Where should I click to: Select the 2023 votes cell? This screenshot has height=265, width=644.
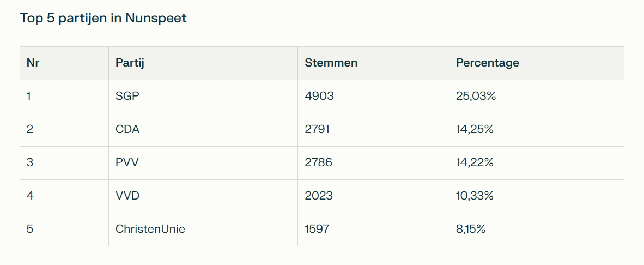point(319,196)
